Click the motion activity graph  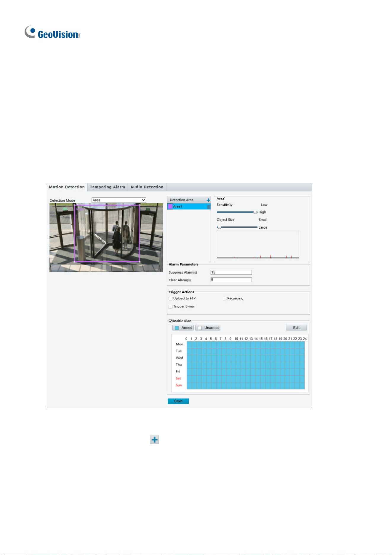tap(258, 245)
